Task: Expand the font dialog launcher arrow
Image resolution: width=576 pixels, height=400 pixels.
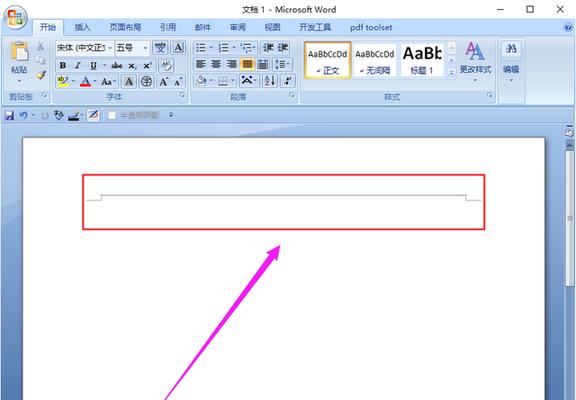Action: 182,96
